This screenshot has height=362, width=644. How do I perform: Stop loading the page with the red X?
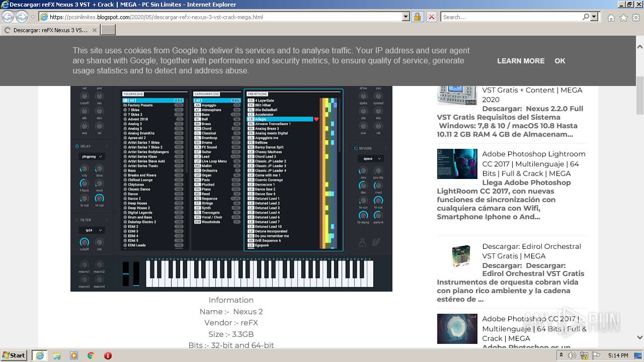(431, 17)
